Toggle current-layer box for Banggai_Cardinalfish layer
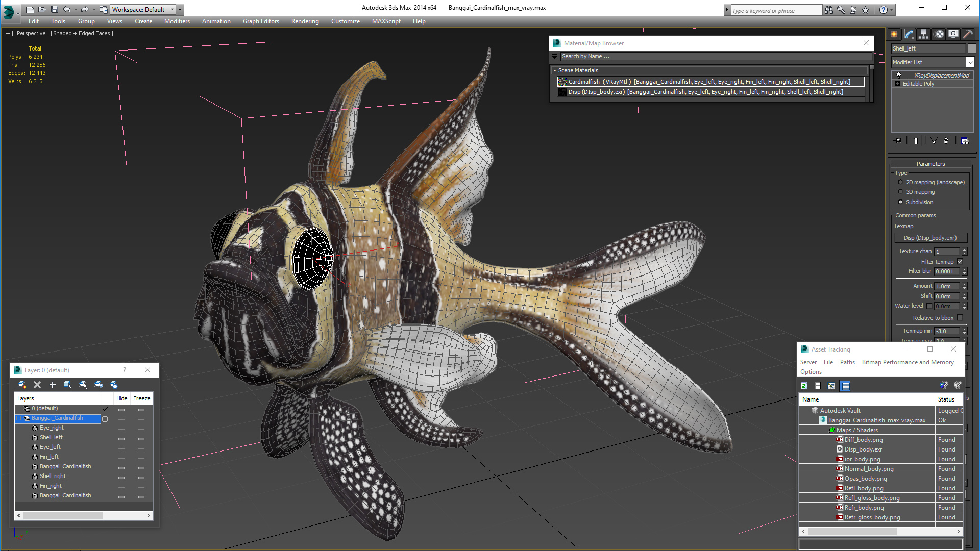The width and height of the screenshot is (980, 551). [x=105, y=419]
